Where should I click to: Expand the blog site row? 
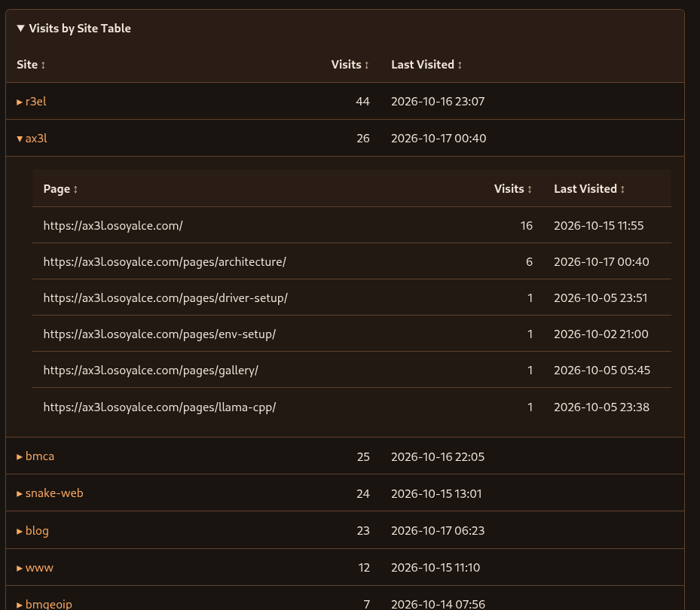32,531
